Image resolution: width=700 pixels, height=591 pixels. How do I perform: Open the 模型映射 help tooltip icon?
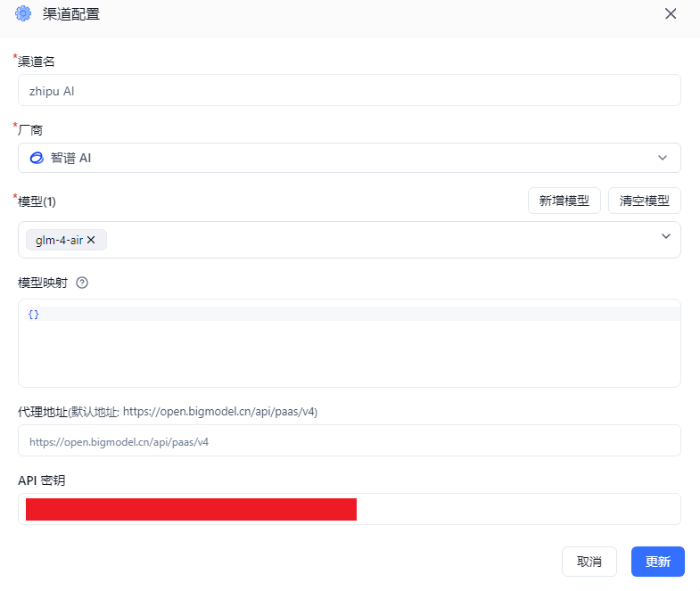click(82, 283)
